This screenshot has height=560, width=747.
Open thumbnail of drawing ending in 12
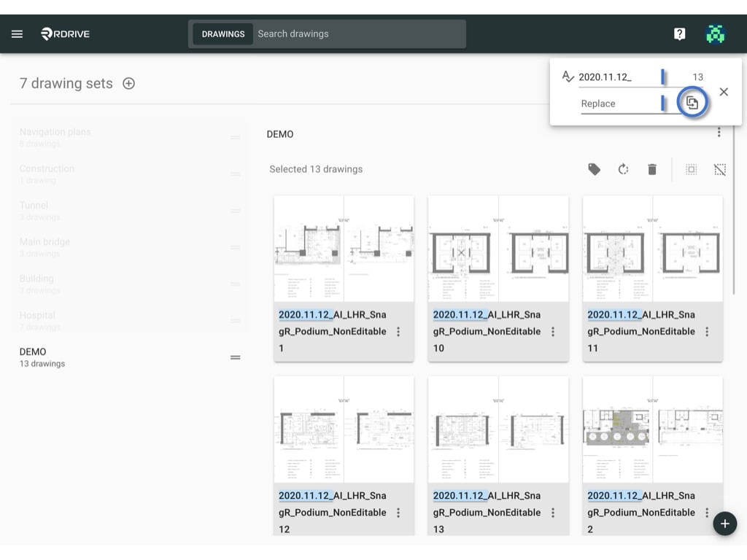[344, 429]
